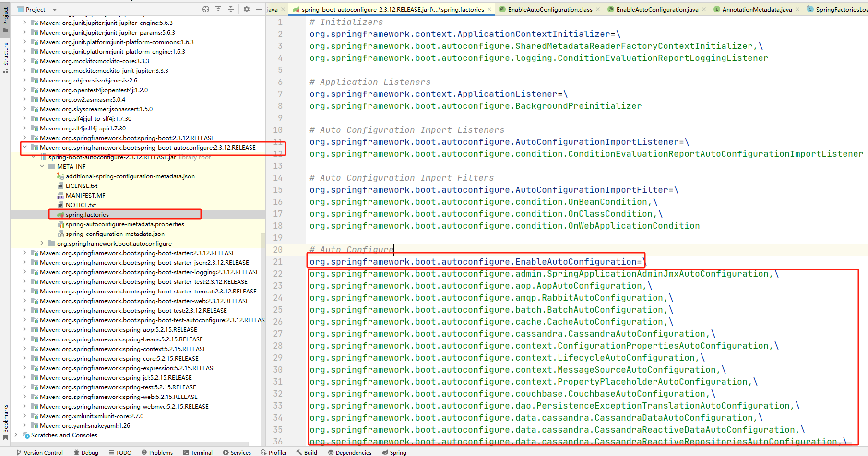Click the RabbitAutoConfiguration line in editor

(x=491, y=298)
